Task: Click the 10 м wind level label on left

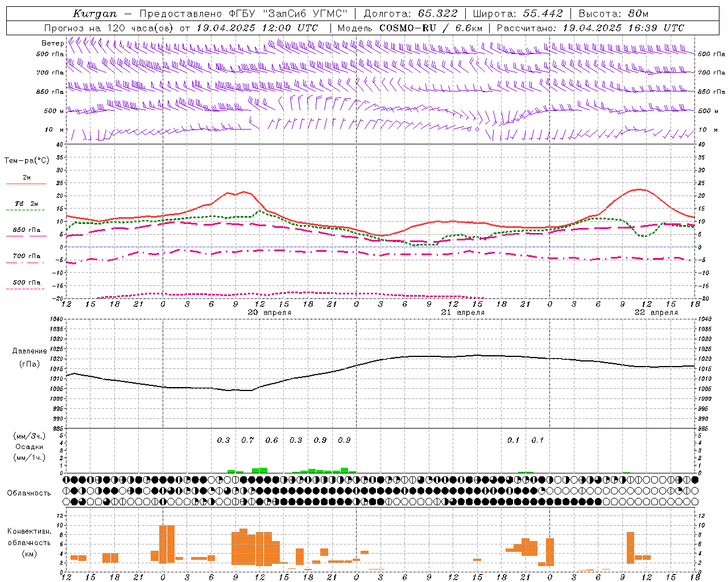Action: [55, 130]
